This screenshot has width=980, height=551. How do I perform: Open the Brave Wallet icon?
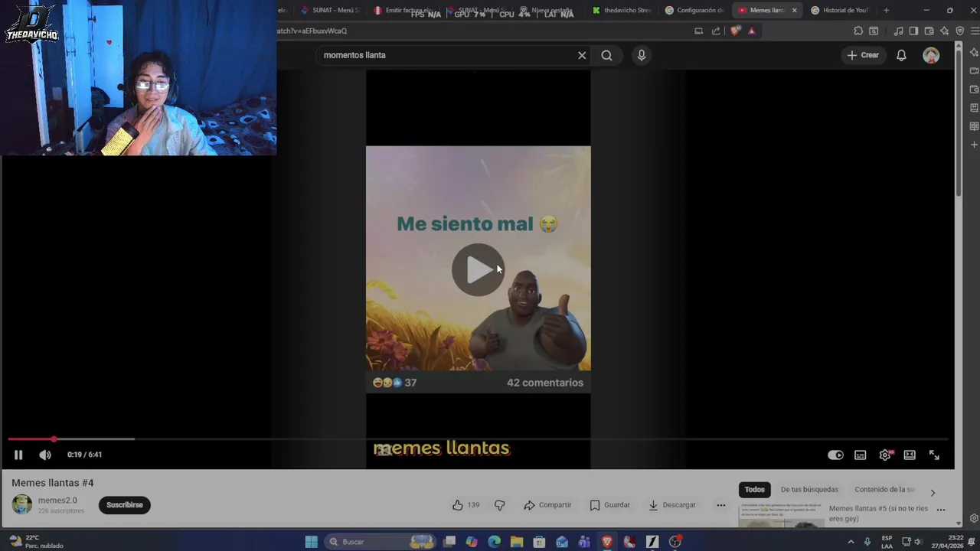tap(929, 31)
